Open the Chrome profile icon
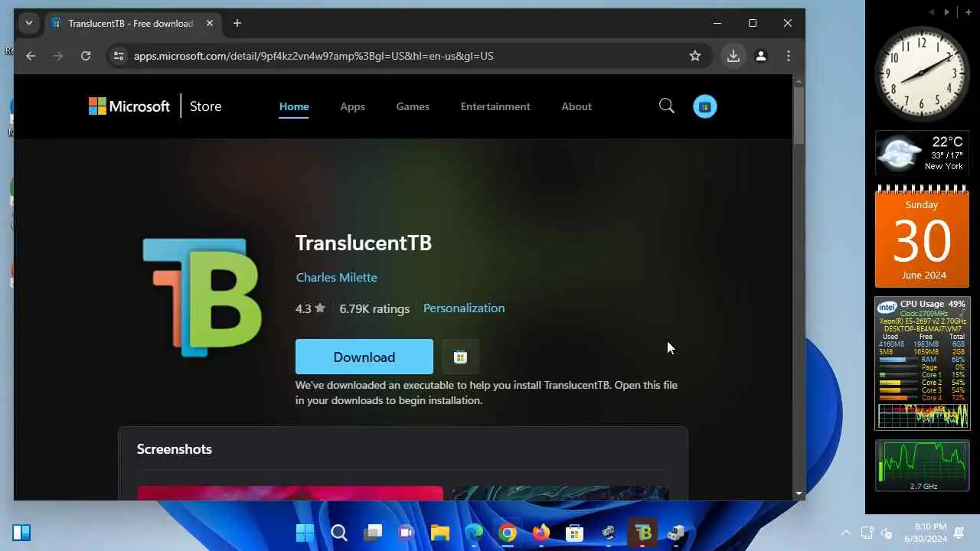Viewport: 980px width, 551px height. pos(761,56)
